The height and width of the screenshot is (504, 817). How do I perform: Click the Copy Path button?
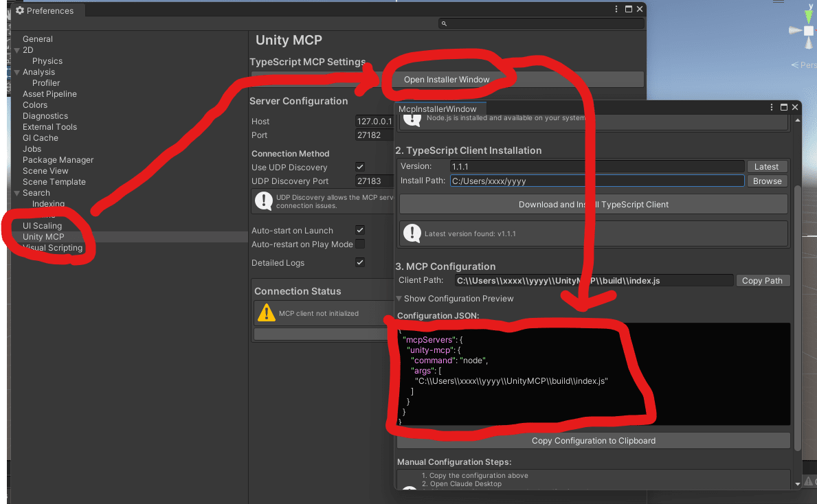point(762,280)
